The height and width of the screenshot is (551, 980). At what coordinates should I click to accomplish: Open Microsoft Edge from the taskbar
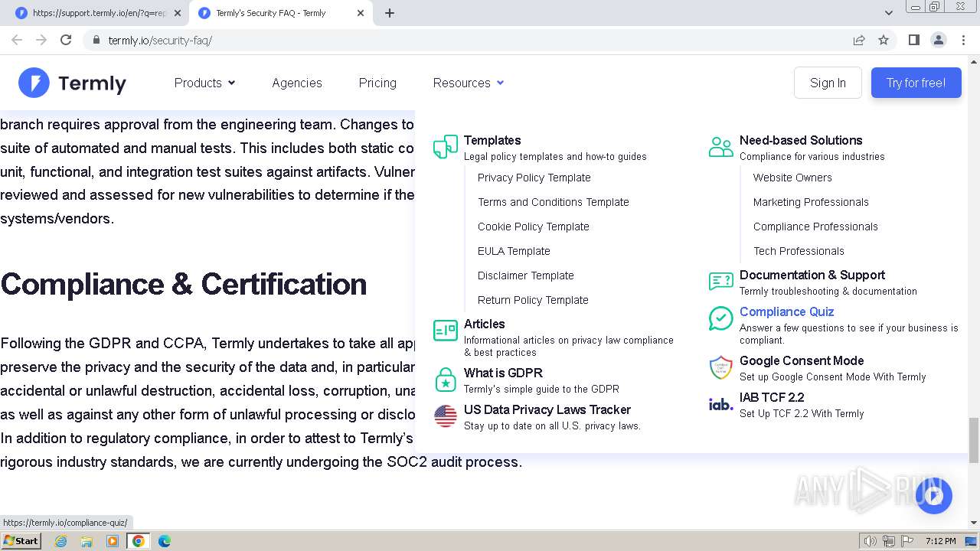(165, 541)
